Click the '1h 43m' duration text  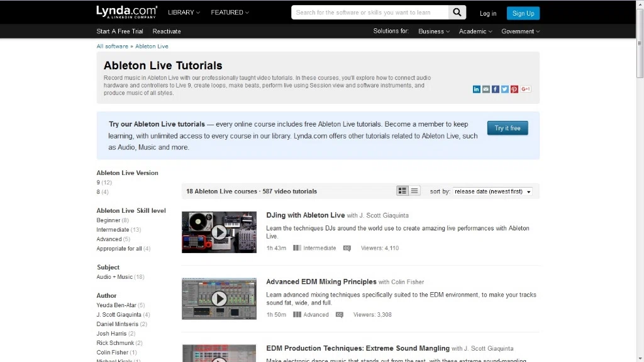click(276, 248)
